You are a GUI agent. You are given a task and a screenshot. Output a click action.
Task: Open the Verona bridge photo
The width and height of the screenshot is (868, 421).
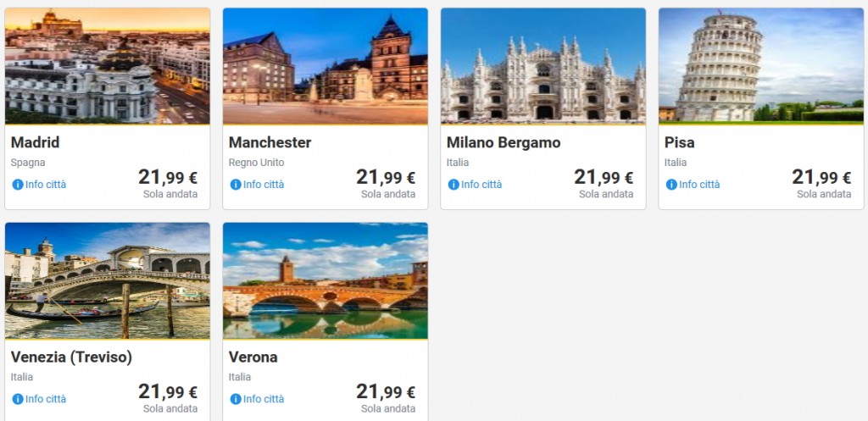pos(325,280)
